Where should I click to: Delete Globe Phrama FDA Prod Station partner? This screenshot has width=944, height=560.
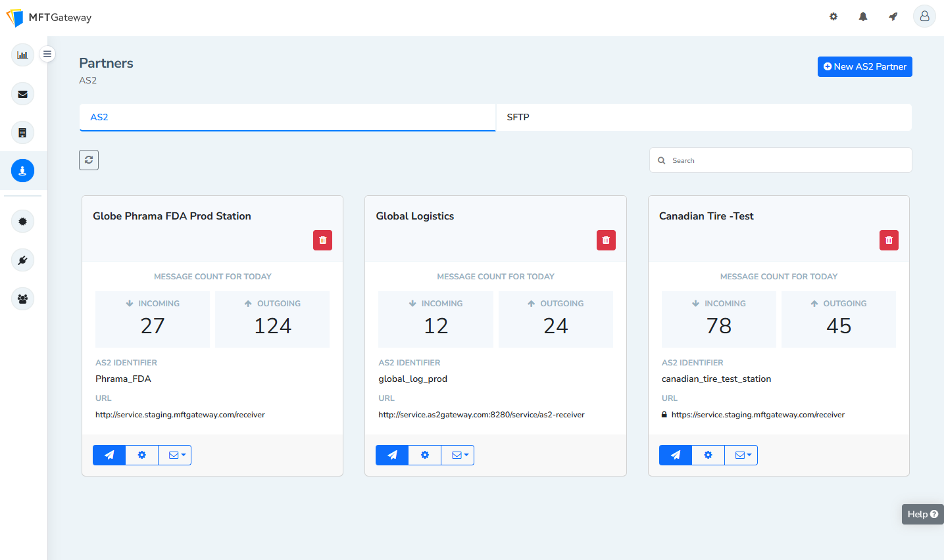tap(322, 241)
